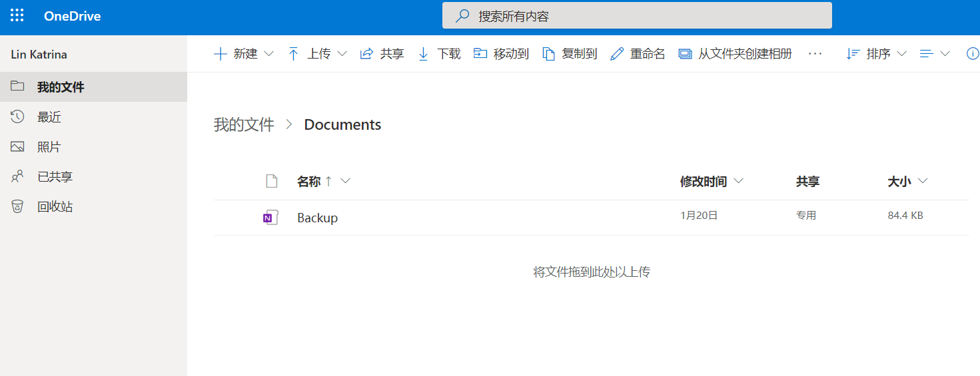Screen dimensions: 980x376
Task: Expand the Sort (排序) dropdown chevron
Action: click(901, 54)
